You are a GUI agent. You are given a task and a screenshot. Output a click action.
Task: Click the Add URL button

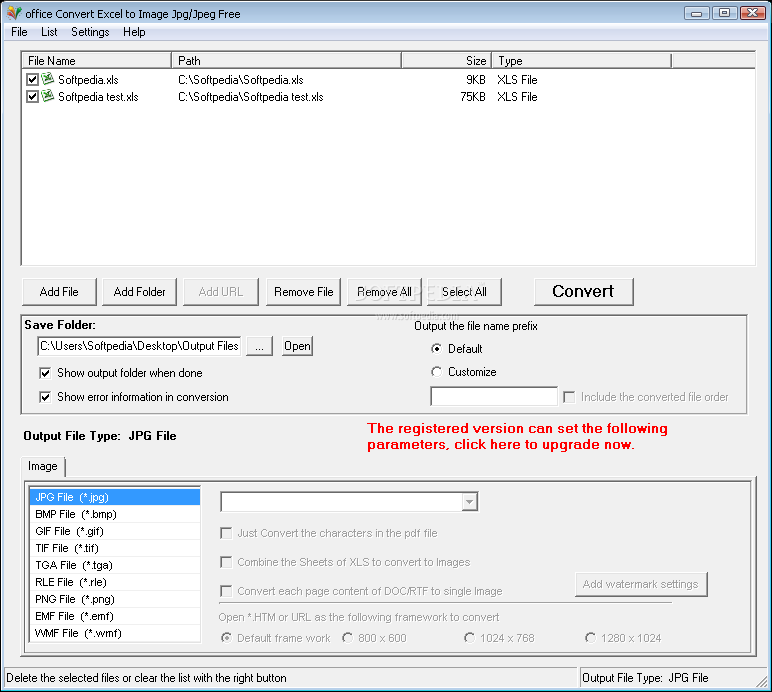click(x=221, y=292)
